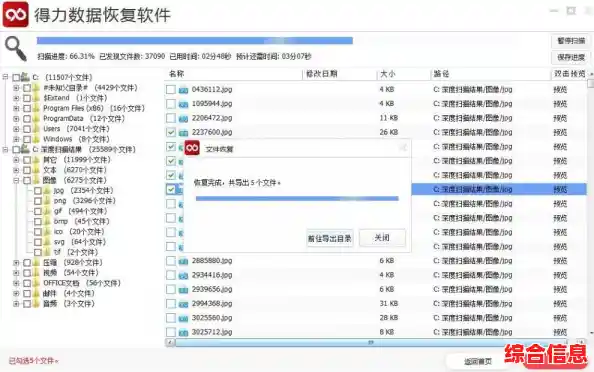Expand the $Extend tree node

click(16, 98)
